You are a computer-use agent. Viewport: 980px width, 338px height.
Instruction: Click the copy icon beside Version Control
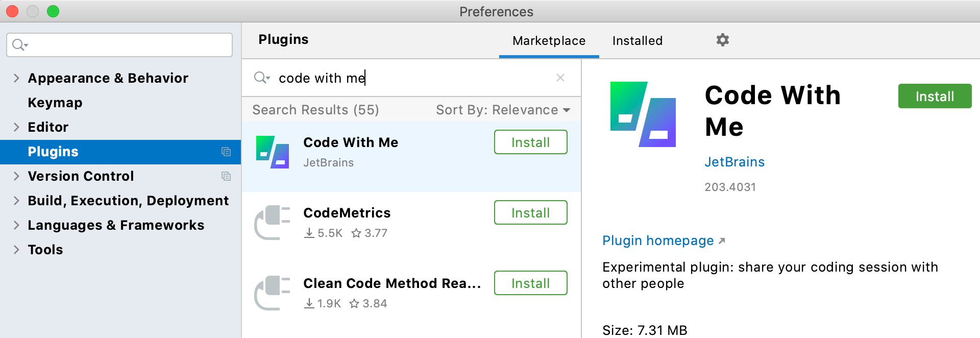[226, 176]
